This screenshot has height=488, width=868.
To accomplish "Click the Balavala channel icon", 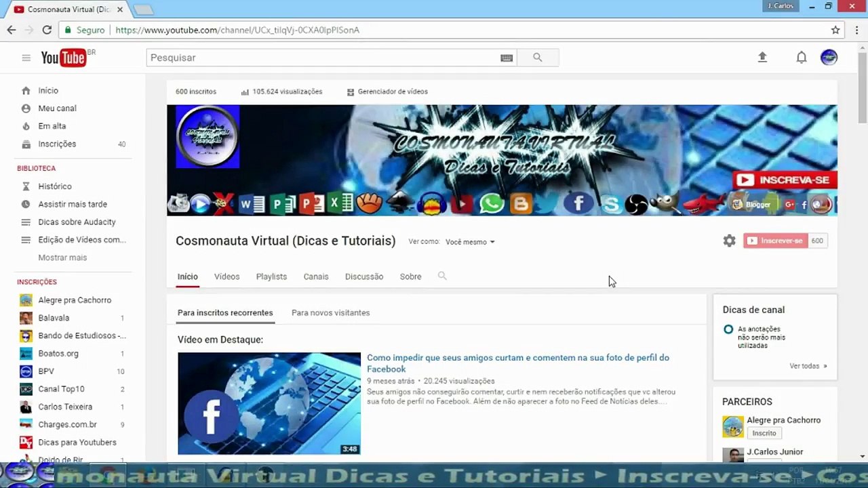I will click(26, 318).
